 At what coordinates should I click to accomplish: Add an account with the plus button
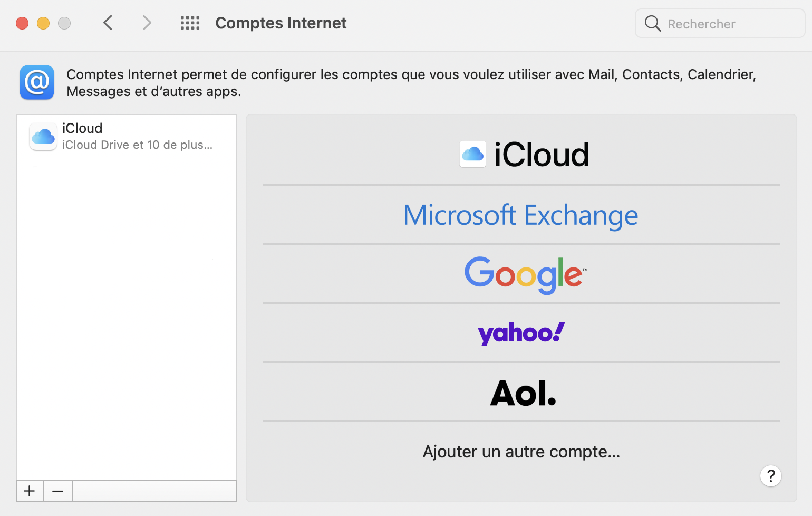30,491
